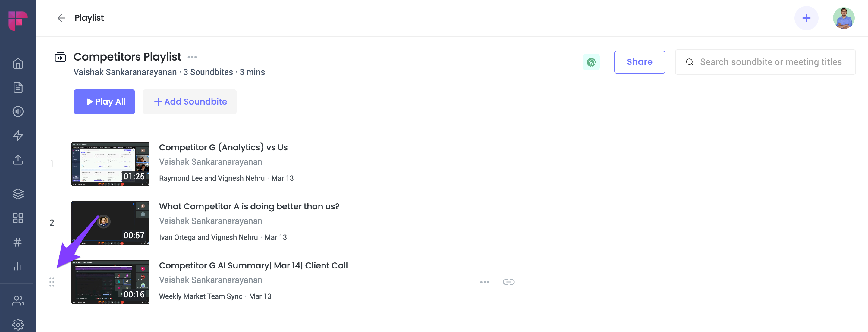This screenshot has width=868, height=332.
Task: Focus the Search soundbite or meeting titles field
Action: click(765, 62)
